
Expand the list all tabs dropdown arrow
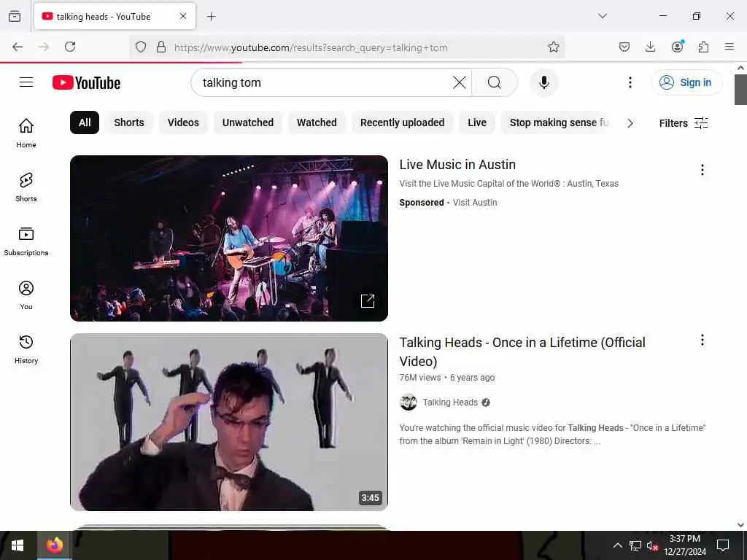tap(603, 16)
